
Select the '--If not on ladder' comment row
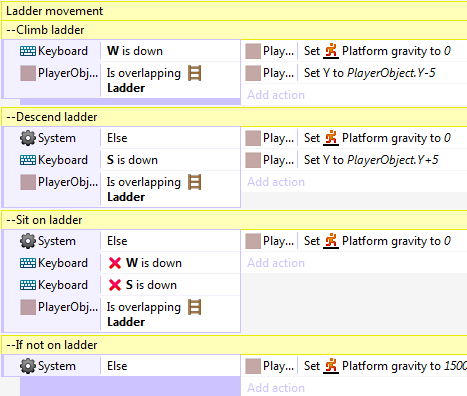click(234, 345)
